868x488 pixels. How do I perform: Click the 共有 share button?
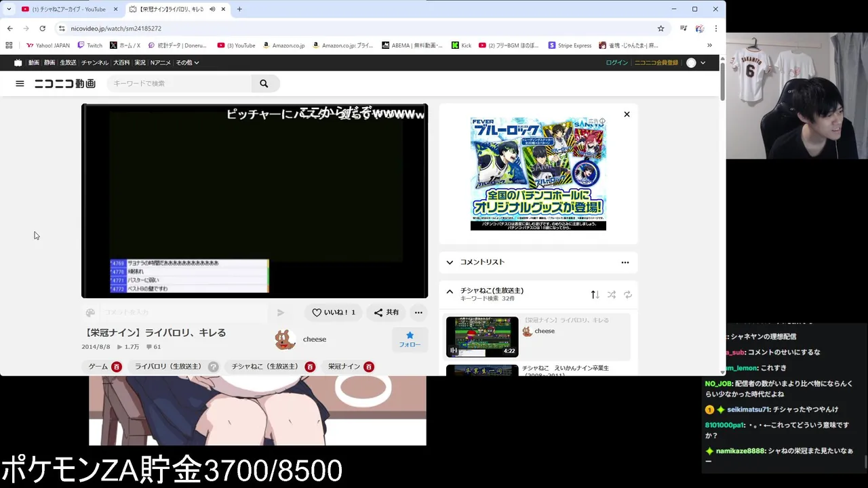click(x=387, y=312)
